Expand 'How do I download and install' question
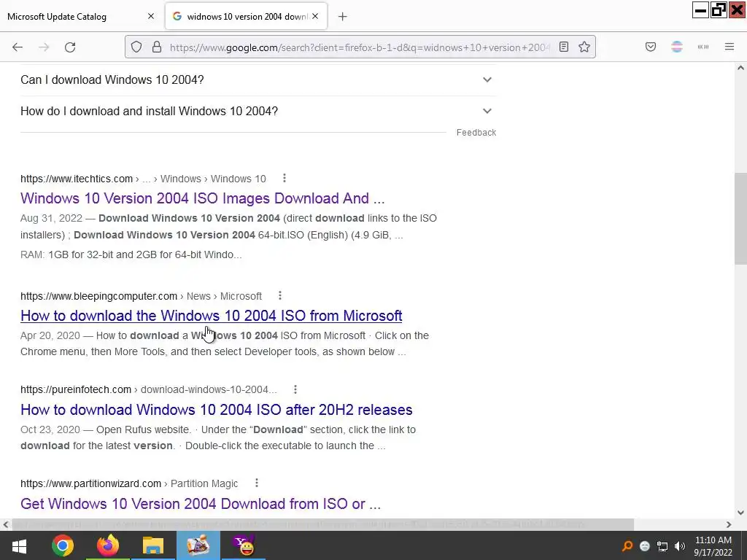 coord(258,111)
